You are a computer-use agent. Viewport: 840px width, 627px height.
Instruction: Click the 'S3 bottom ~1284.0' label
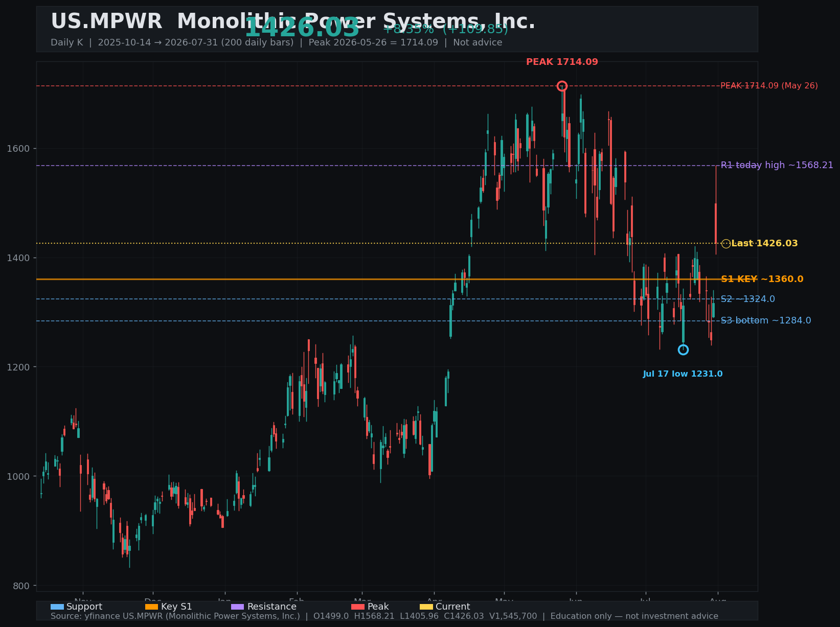[x=765, y=321]
